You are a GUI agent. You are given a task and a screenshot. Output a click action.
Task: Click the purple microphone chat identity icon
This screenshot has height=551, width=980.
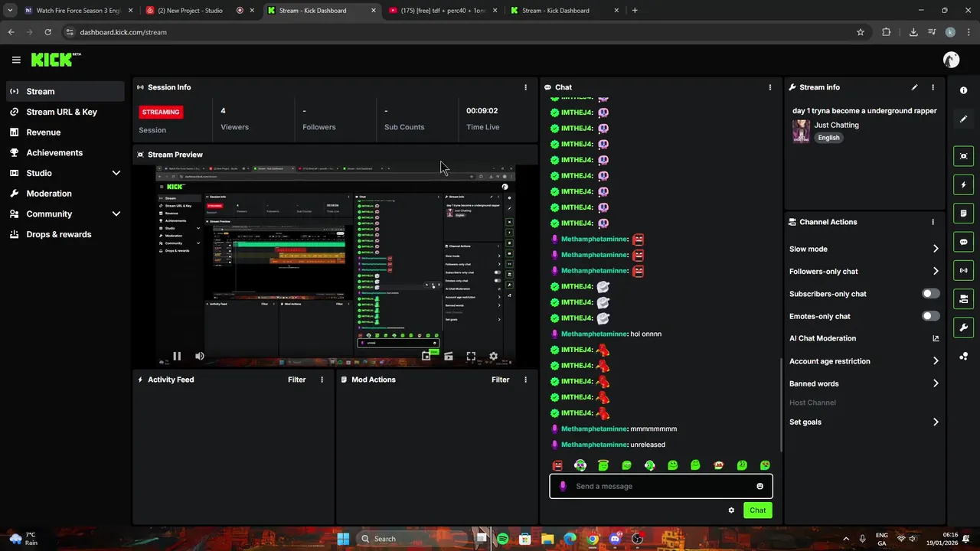pyautogui.click(x=563, y=486)
